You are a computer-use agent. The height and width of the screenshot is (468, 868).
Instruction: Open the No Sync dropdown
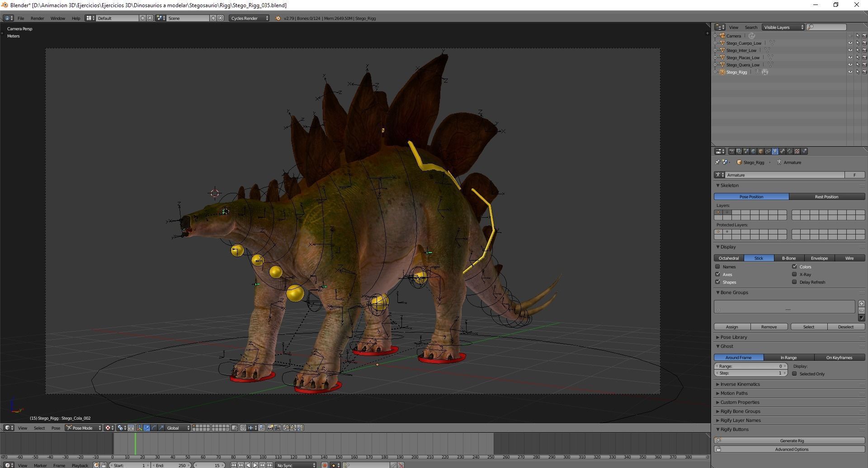click(x=296, y=465)
